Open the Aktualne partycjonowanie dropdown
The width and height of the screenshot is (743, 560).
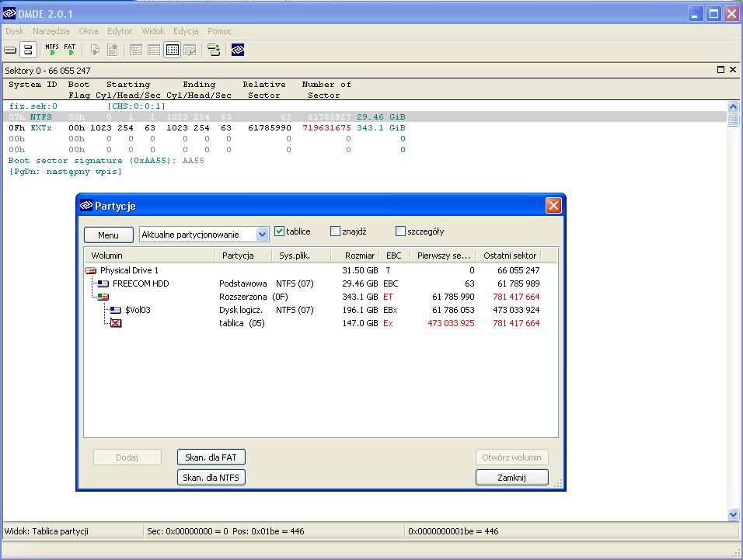point(262,235)
